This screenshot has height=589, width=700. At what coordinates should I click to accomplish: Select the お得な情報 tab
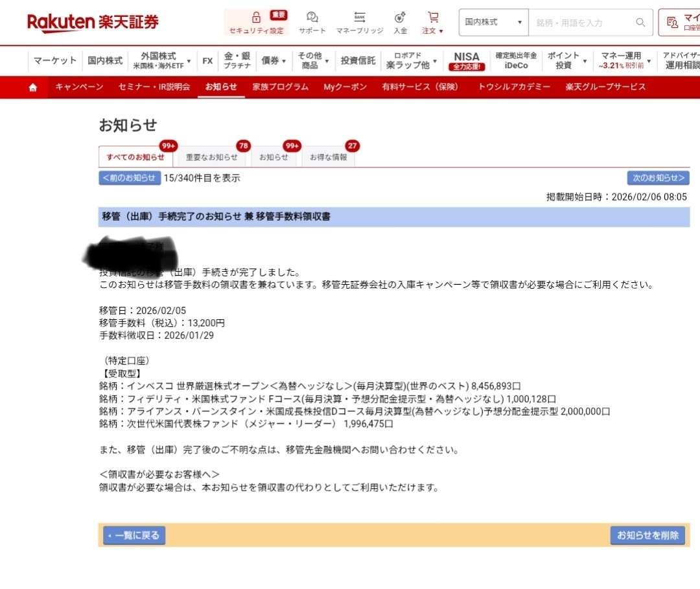pos(328,157)
